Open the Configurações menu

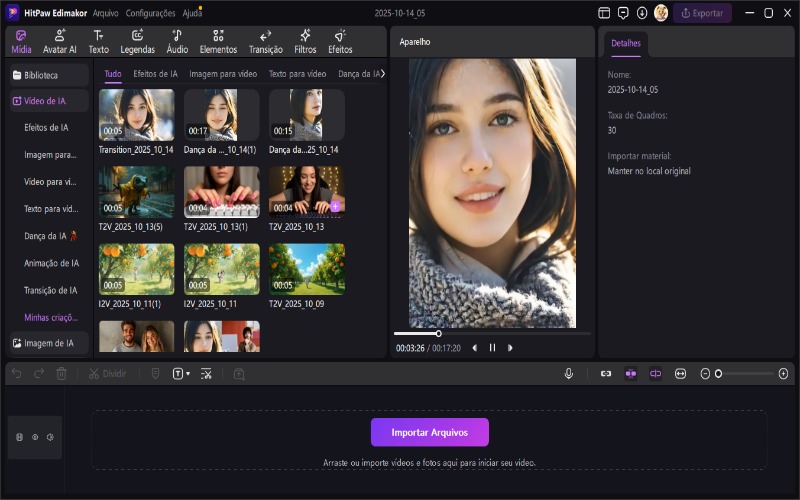pos(150,13)
